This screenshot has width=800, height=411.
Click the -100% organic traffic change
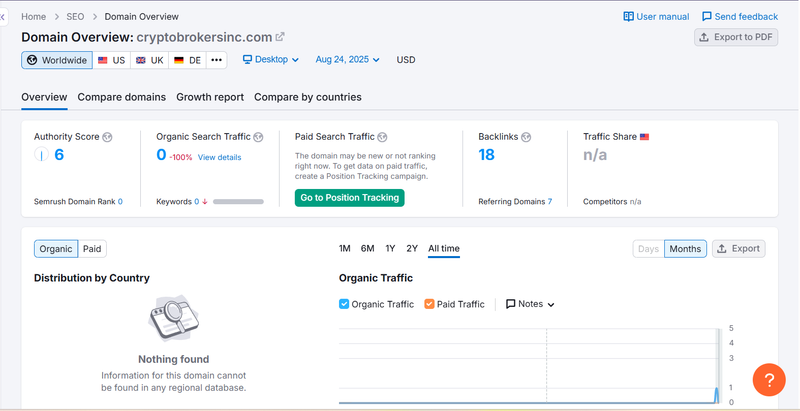(x=181, y=157)
